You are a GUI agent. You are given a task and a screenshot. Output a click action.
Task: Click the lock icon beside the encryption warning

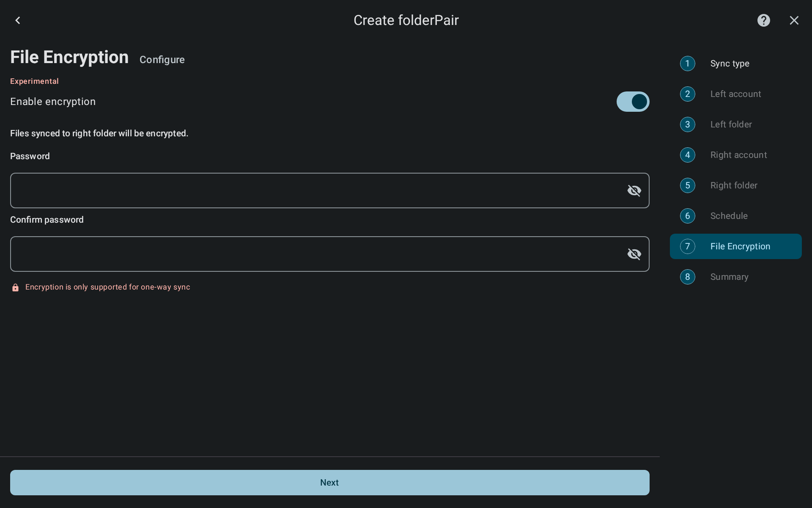[x=16, y=287]
